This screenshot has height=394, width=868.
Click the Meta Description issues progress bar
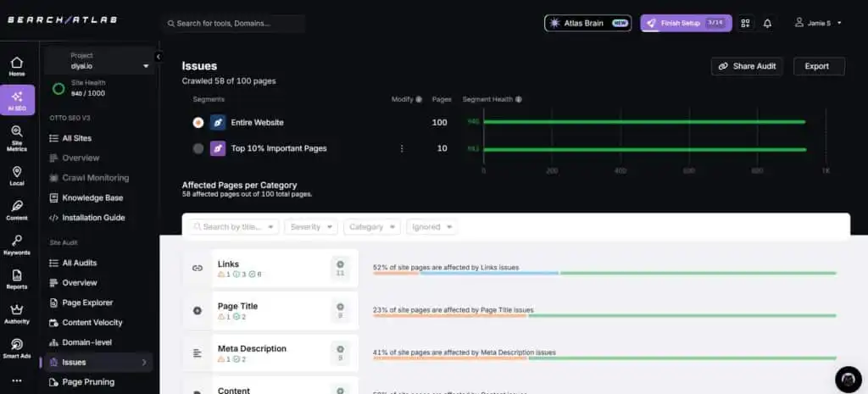tap(604, 358)
